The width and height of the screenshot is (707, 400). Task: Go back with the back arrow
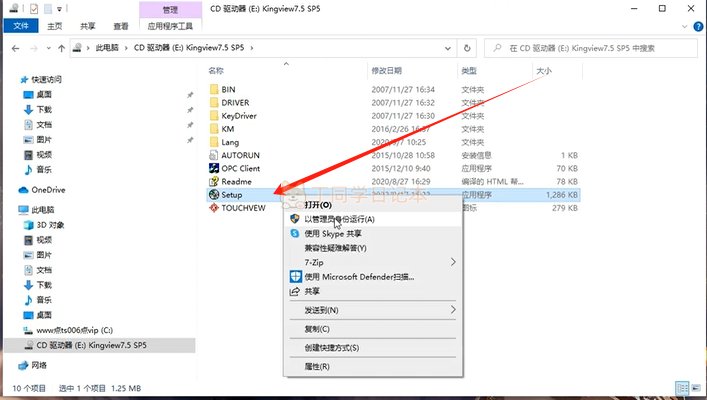(15, 48)
